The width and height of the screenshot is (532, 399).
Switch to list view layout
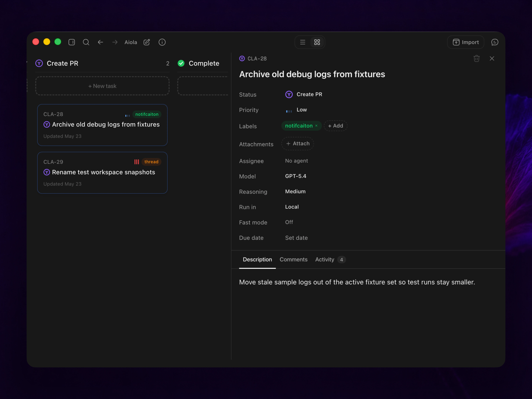tap(303, 42)
